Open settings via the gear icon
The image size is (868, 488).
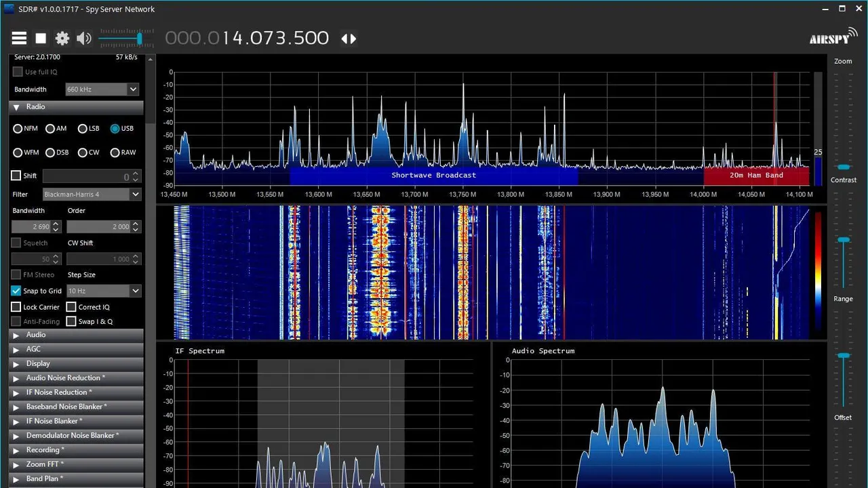(x=62, y=39)
